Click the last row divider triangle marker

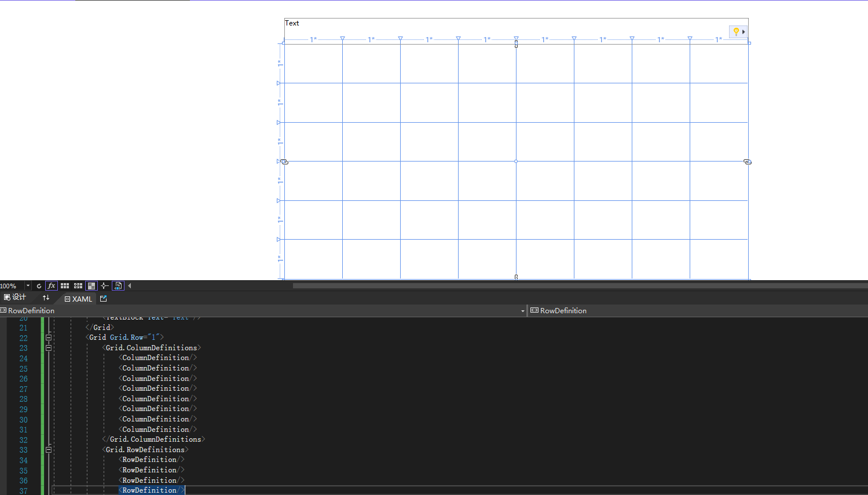(279, 240)
